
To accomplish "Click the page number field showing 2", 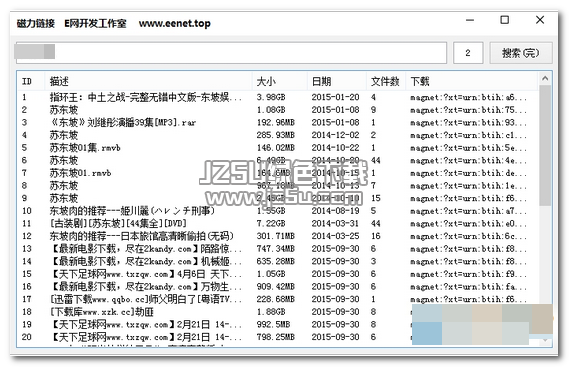I will (468, 53).
